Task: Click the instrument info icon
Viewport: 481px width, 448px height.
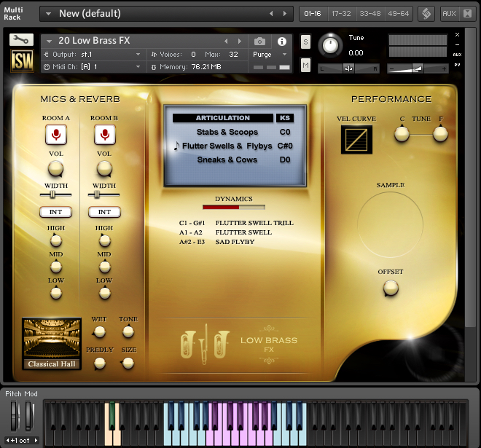Action: point(282,41)
